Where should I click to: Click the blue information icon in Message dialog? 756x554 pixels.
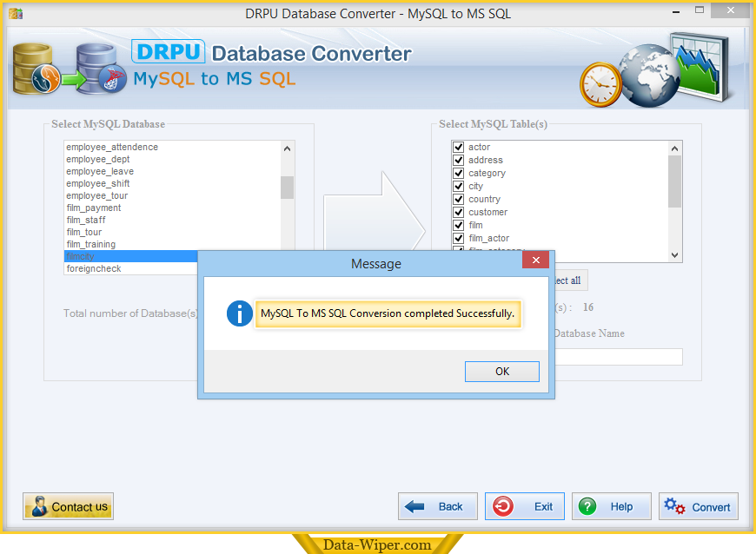pyautogui.click(x=239, y=313)
